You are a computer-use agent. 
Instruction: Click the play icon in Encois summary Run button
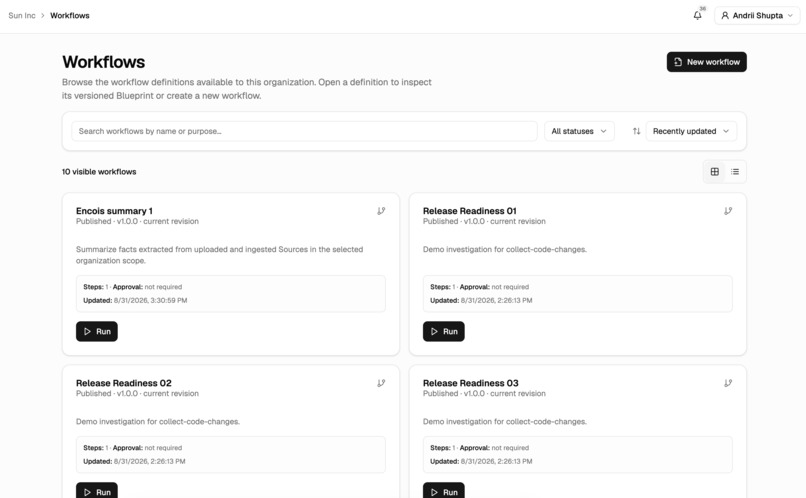(x=87, y=331)
